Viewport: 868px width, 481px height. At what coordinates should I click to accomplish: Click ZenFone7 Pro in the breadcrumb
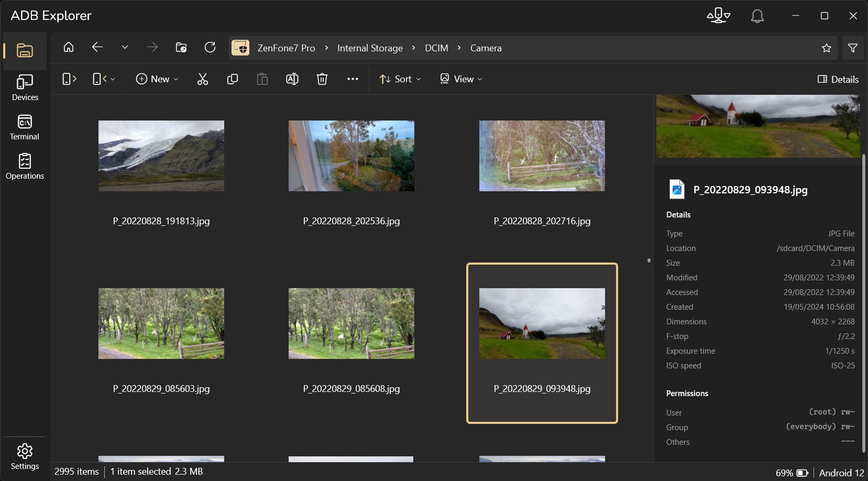click(x=286, y=48)
